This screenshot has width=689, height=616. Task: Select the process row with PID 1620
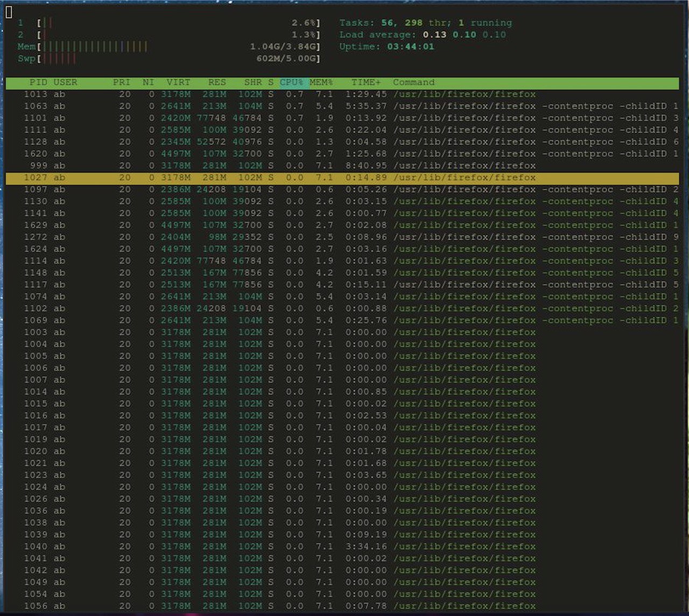[342, 153]
